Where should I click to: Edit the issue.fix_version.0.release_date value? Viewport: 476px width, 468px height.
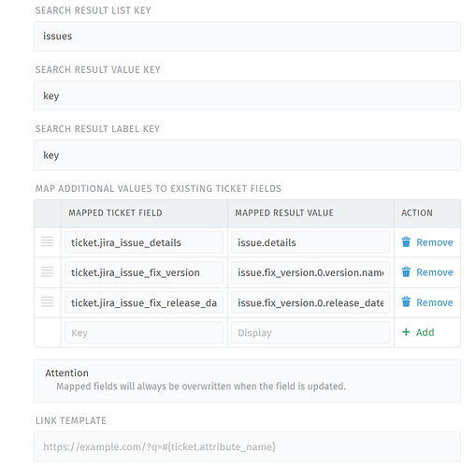pos(310,302)
